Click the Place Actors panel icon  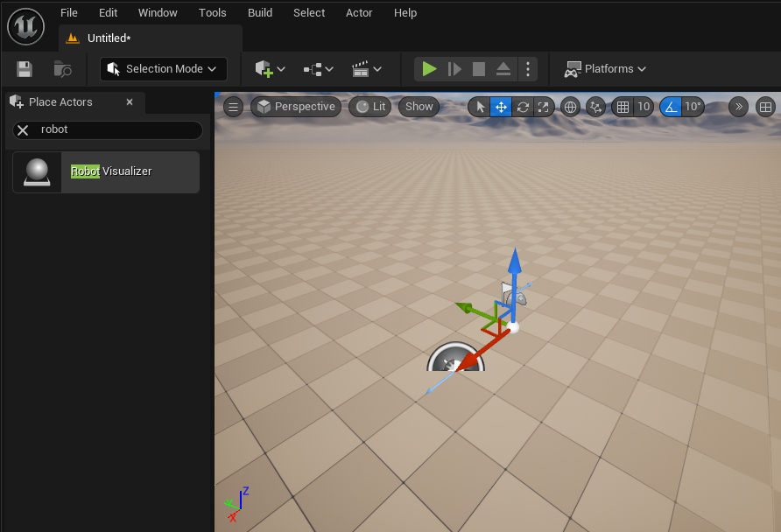point(17,102)
